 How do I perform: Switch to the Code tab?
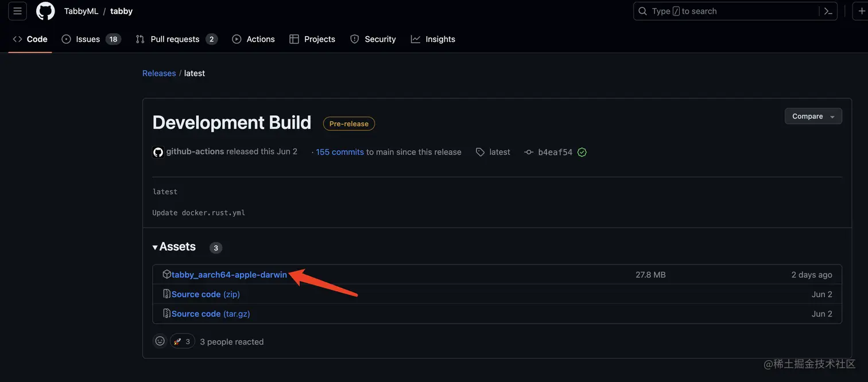[x=30, y=39]
